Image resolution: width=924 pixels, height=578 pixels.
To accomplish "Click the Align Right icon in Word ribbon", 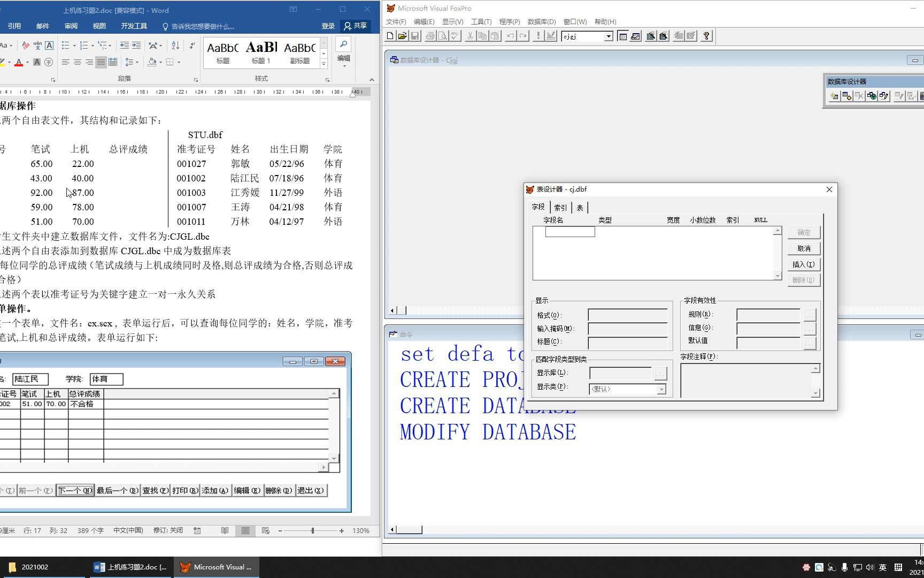I will pyautogui.click(x=89, y=62).
